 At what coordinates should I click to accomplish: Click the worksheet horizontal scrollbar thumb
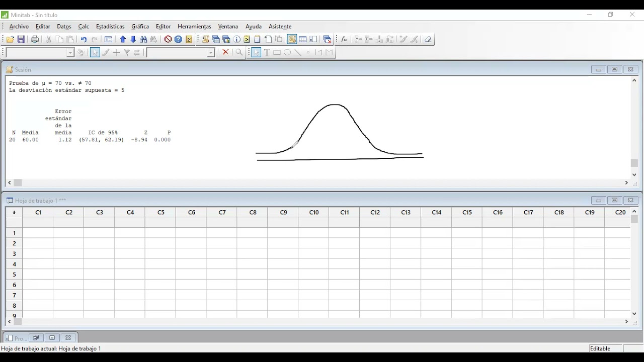(x=18, y=322)
